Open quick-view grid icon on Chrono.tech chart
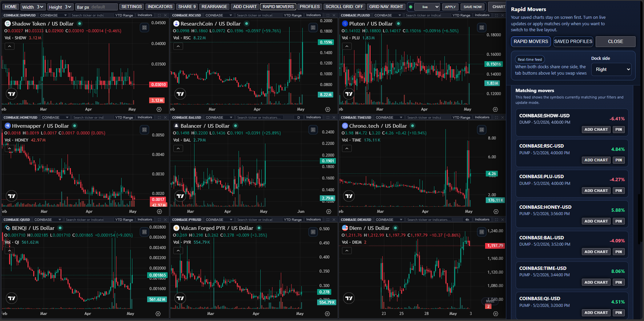The image size is (644, 321). point(481,129)
